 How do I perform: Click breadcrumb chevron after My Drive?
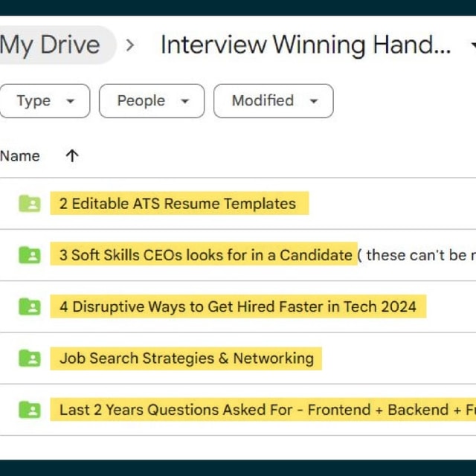click(x=131, y=45)
